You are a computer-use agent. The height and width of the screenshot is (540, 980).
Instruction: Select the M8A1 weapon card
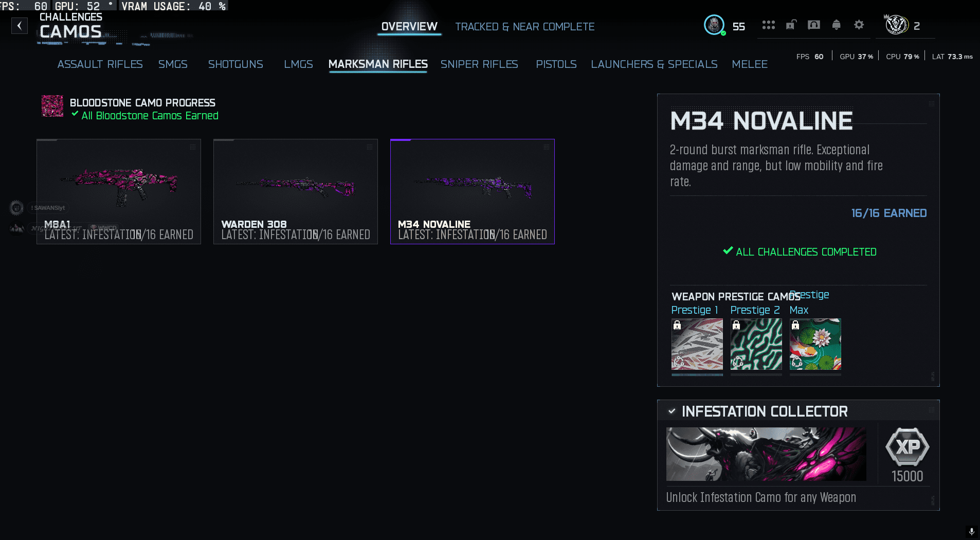pos(119,191)
